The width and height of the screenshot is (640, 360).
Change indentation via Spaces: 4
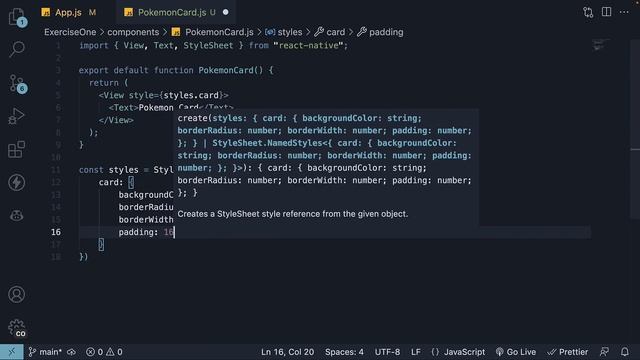click(x=344, y=352)
